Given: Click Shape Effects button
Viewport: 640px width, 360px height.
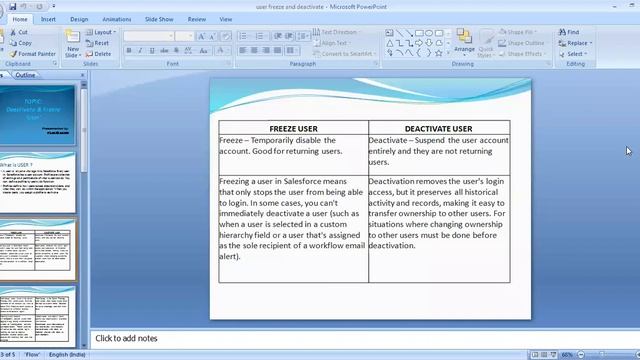Looking at the screenshot, I should click(523, 53).
